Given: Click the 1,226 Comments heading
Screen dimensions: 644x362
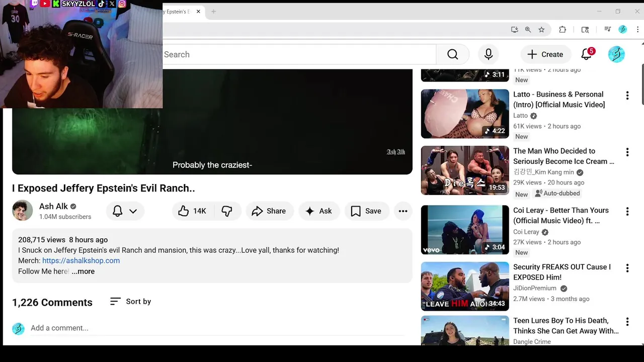Looking at the screenshot, I should (52, 302).
